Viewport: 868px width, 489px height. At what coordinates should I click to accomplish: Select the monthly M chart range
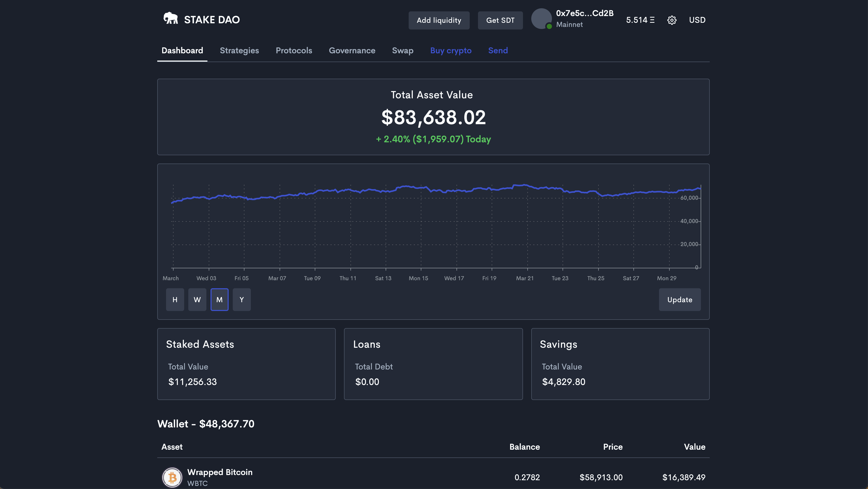(x=219, y=300)
